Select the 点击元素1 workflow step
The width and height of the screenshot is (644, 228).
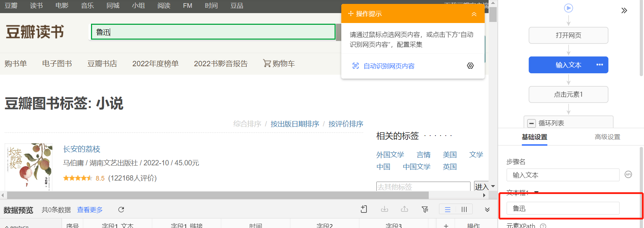coord(568,95)
